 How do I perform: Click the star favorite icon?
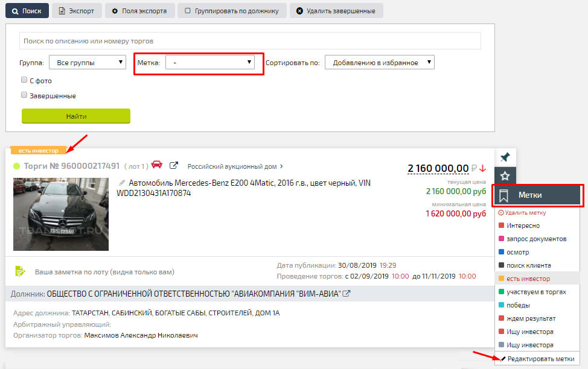click(505, 176)
